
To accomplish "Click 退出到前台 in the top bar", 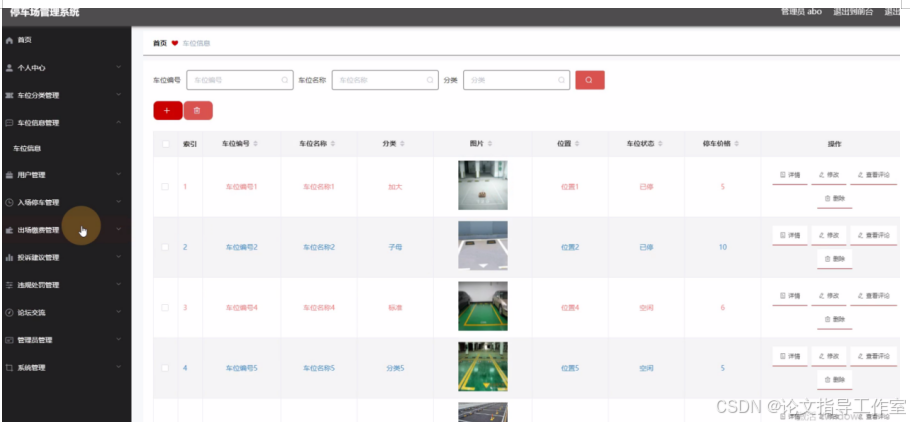I will 853,12.
